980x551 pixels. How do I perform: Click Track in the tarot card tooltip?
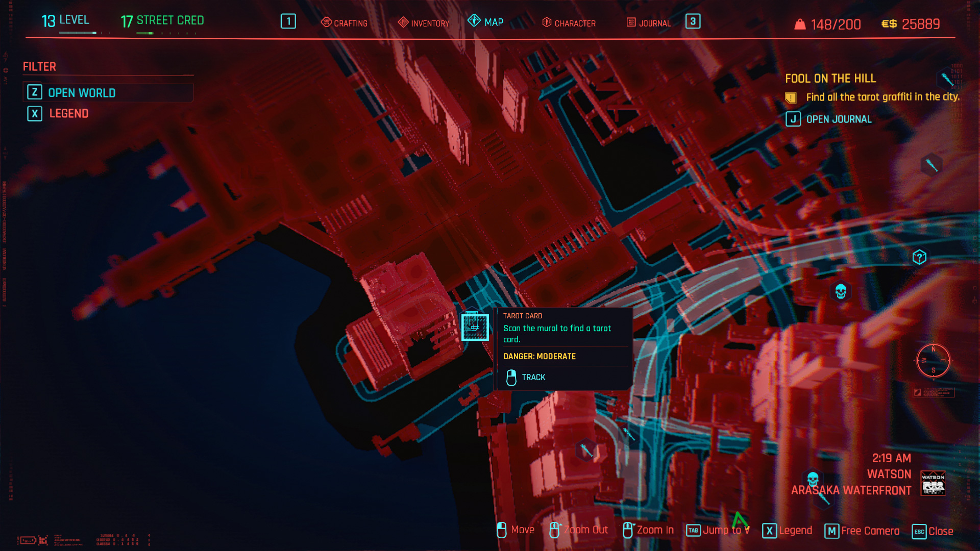point(533,377)
